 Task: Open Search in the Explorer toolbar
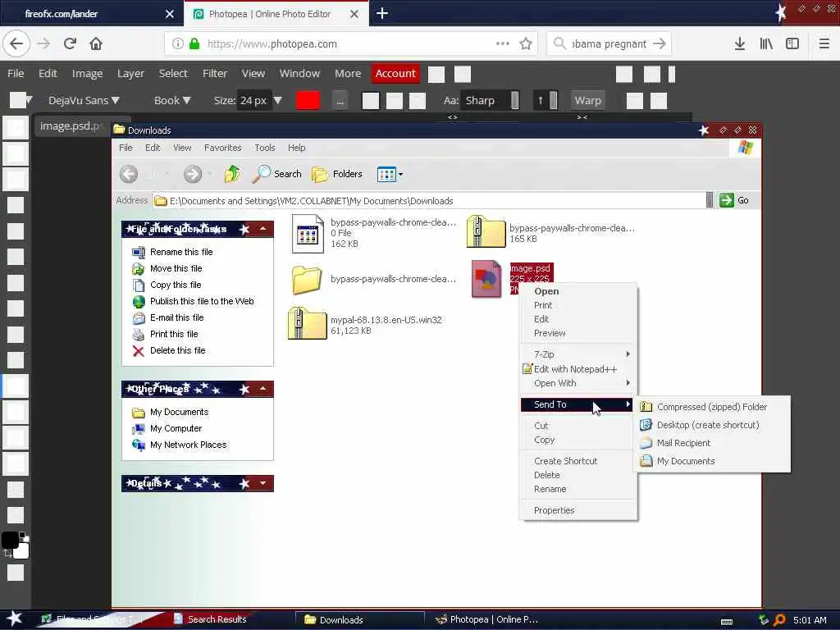click(277, 174)
